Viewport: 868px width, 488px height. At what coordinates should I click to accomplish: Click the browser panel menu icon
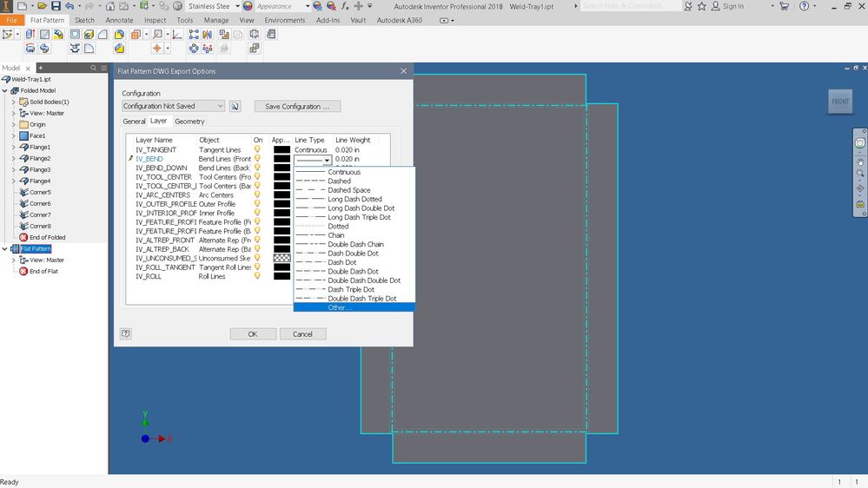coord(103,68)
